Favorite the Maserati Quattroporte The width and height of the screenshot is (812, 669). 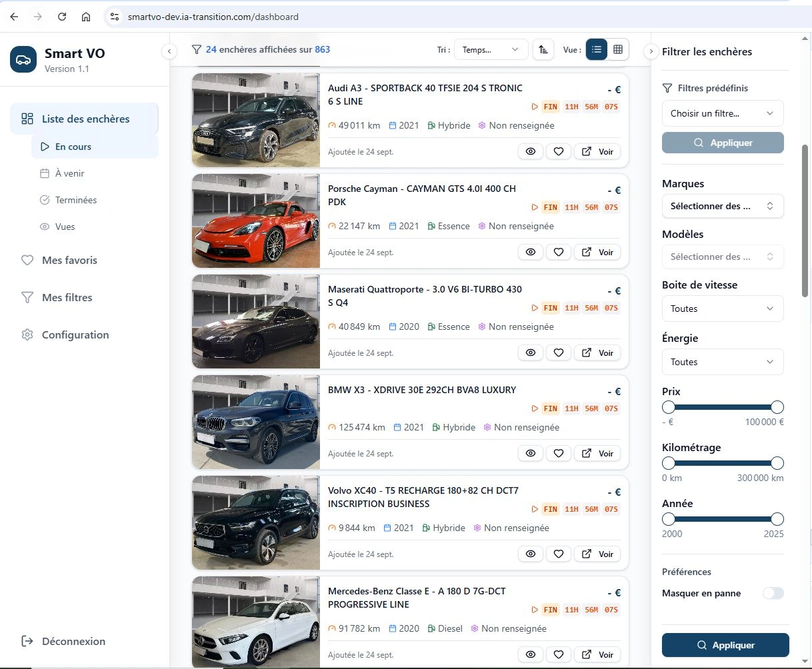pyautogui.click(x=559, y=352)
